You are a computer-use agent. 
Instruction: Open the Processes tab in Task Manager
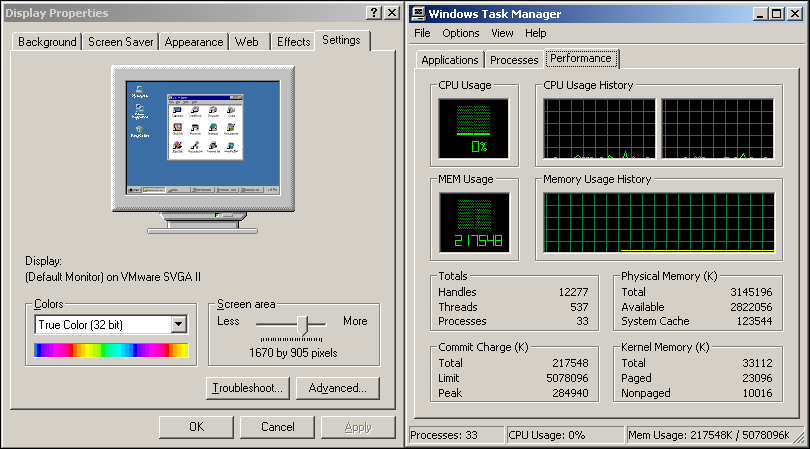coord(514,60)
